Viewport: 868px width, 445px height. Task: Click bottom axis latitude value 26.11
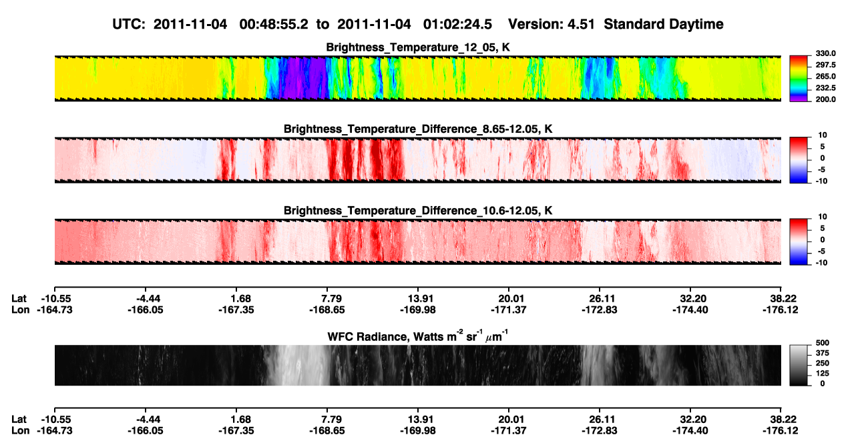click(x=601, y=420)
